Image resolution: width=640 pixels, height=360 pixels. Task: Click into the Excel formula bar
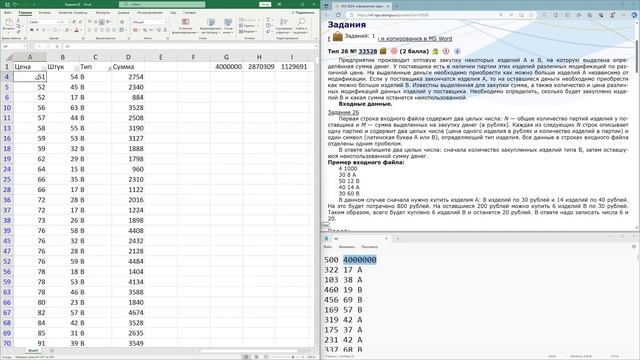click(x=190, y=46)
